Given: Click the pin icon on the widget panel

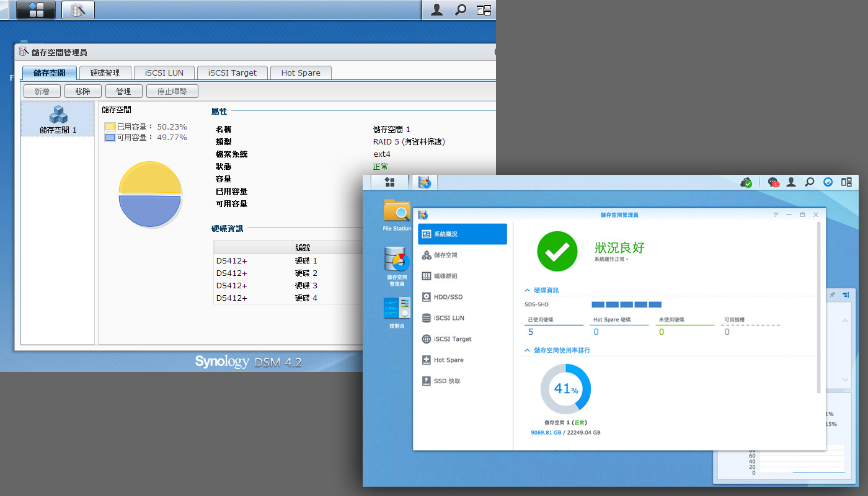Looking at the screenshot, I should tap(832, 295).
